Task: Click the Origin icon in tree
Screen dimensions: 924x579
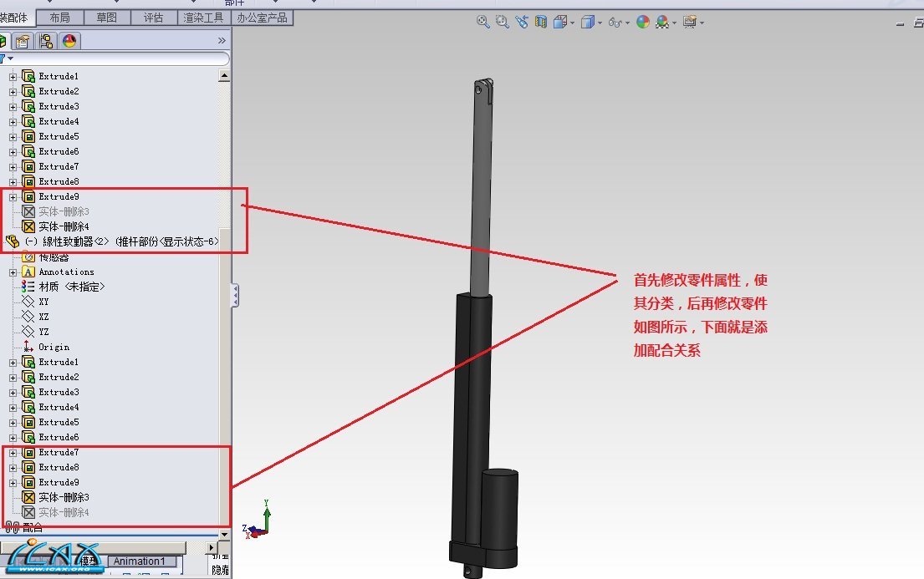Action: (x=28, y=347)
